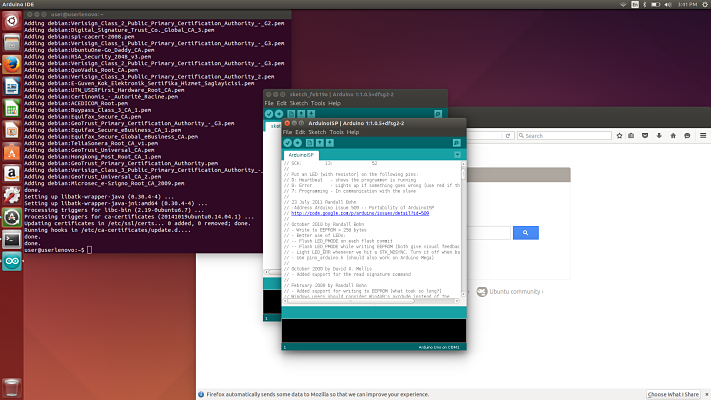
Task: Open Help menu in sketch_feb19a window
Action: tap(334, 103)
